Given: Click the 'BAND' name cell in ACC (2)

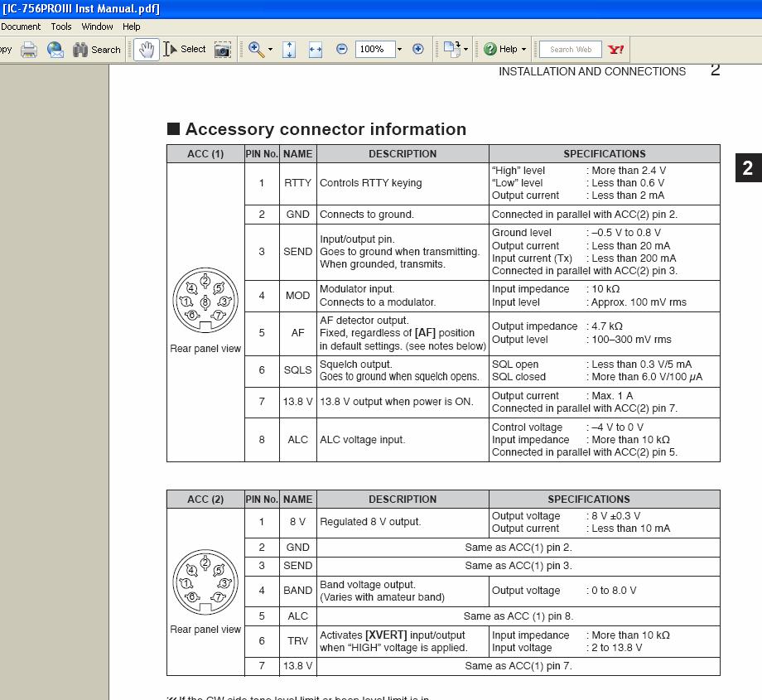Looking at the screenshot, I should [x=298, y=591].
